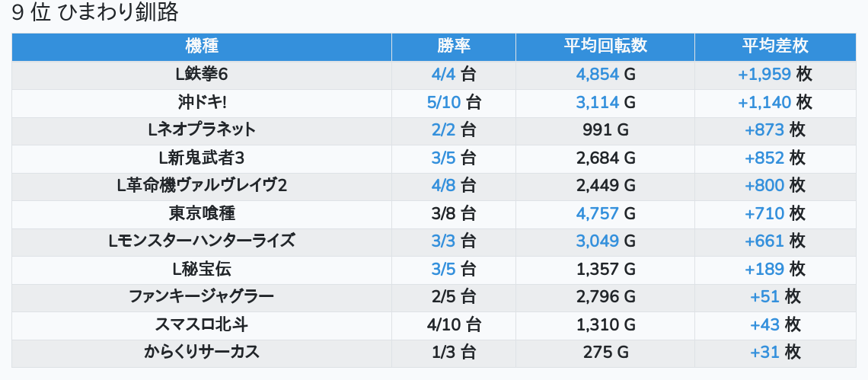This screenshot has width=868, height=380.
Task: Click the +873 difference value
Action: (x=764, y=130)
